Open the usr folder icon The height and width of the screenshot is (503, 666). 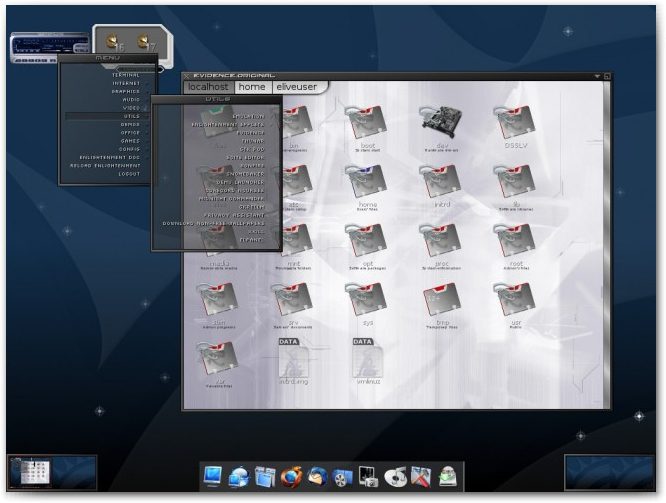coord(516,300)
